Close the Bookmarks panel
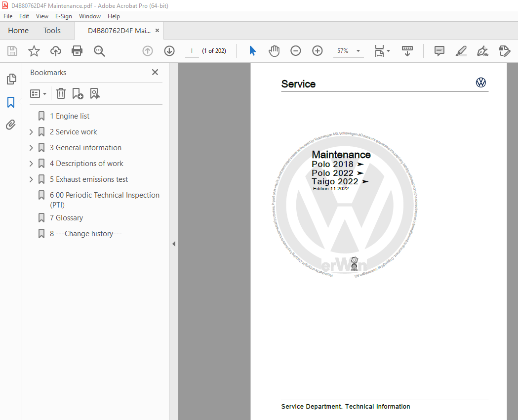Image resolution: width=518 pixels, height=420 pixels. [x=155, y=72]
